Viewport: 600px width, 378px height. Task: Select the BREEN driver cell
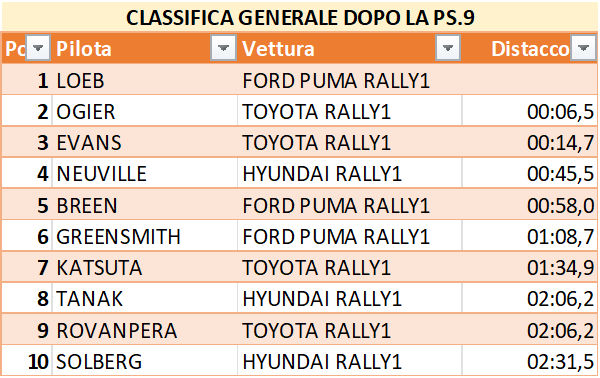[145, 205]
